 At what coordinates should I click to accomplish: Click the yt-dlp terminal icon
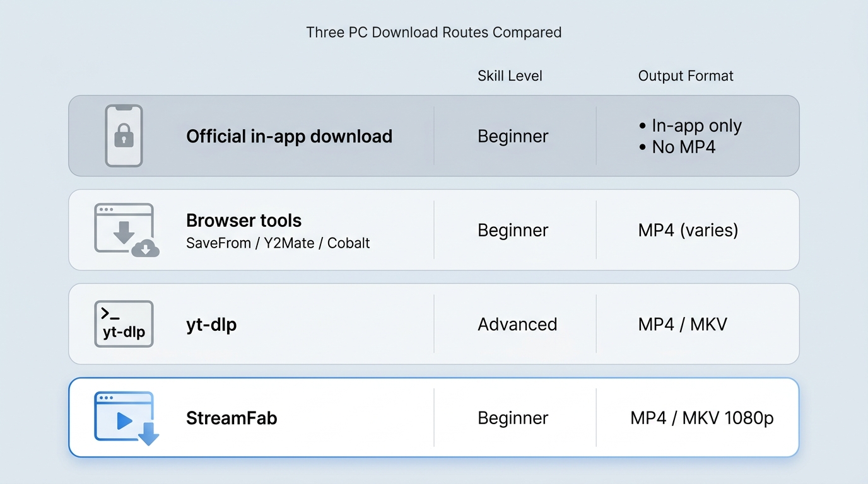(x=124, y=324)
